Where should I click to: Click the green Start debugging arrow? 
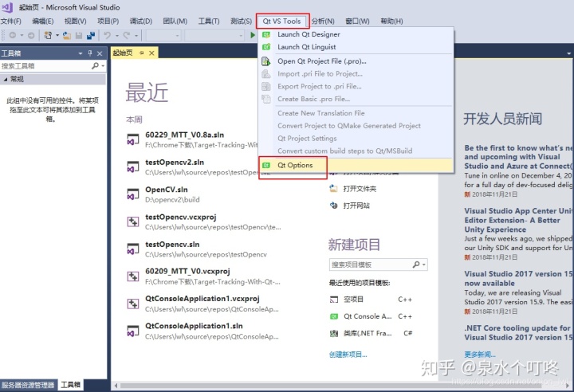253,35
